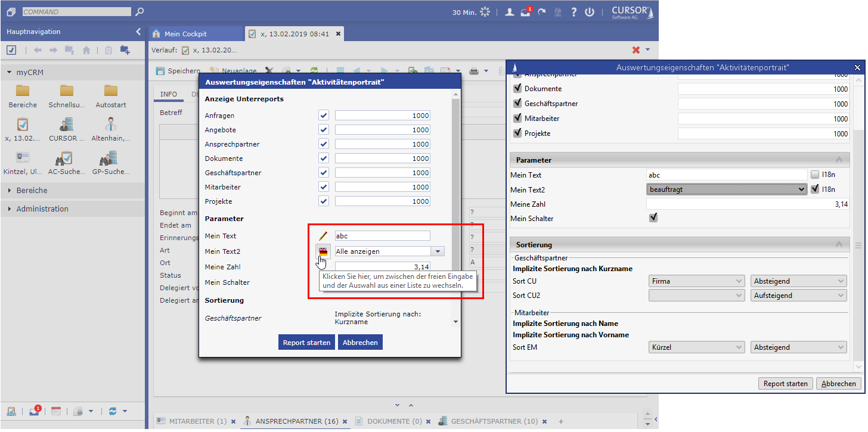Image resolution: width=868 pixels, height=432 pixels.
Task: Open the AC-Suche binoculars shortcut
Action: (x=64, y=158)
